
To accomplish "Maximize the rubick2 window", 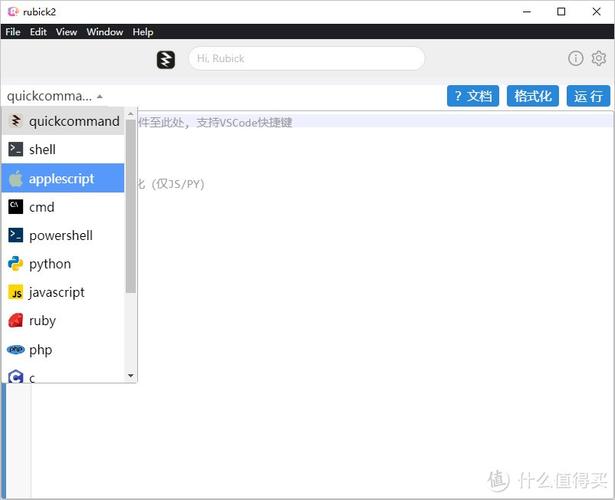I will click(x=561, y=12).
